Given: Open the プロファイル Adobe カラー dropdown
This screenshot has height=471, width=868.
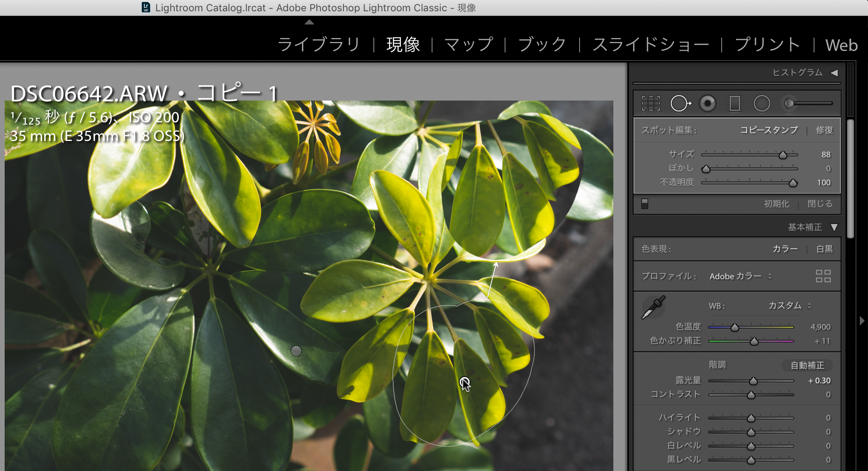Looking at the screenshot, I should pos(741,276).
